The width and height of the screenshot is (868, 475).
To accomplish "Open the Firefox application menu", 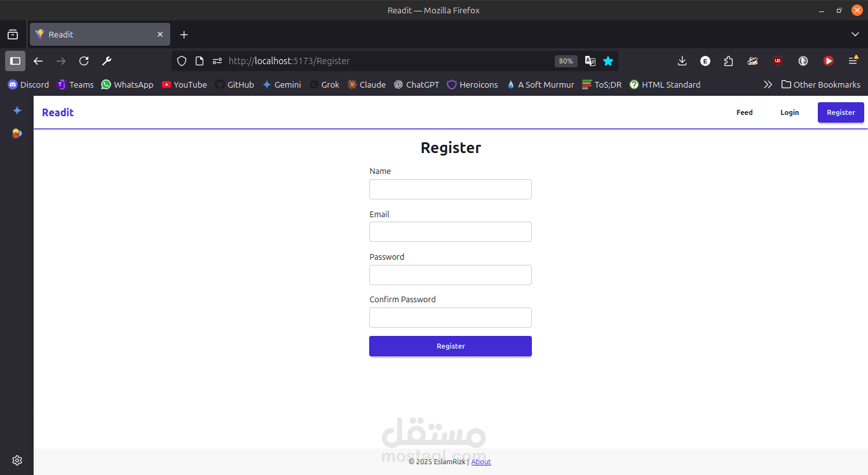I will (853, 61).
